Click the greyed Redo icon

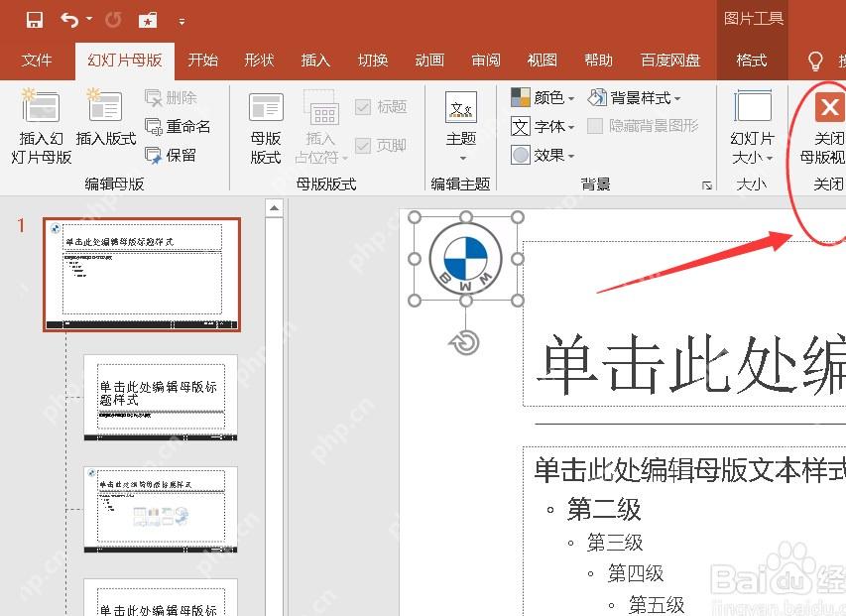tap(113, 21)
